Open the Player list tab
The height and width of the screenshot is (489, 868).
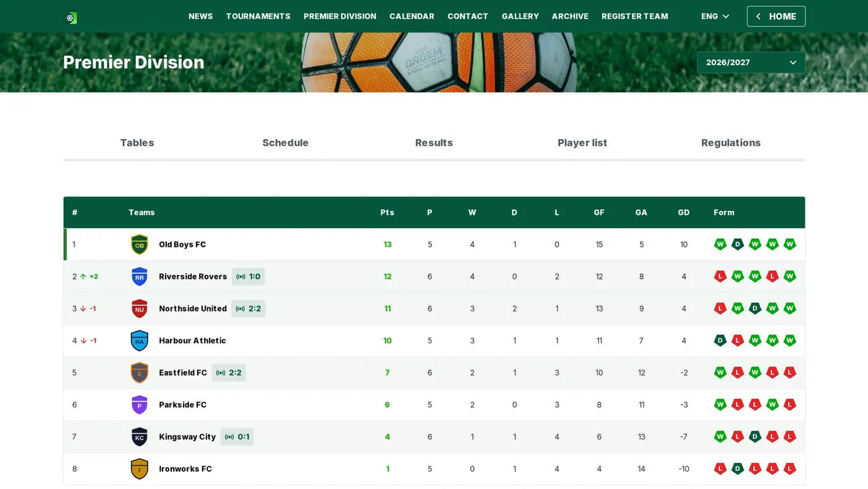pyautogui.click(x=582, y=143)
